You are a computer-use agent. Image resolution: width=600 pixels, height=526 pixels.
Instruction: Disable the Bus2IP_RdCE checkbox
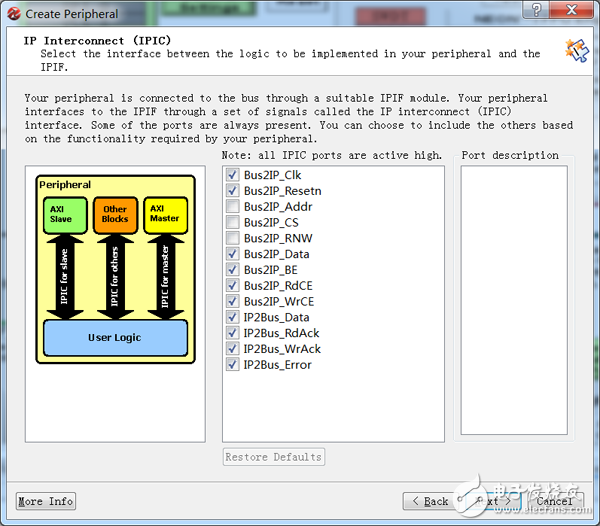point(233,286)
